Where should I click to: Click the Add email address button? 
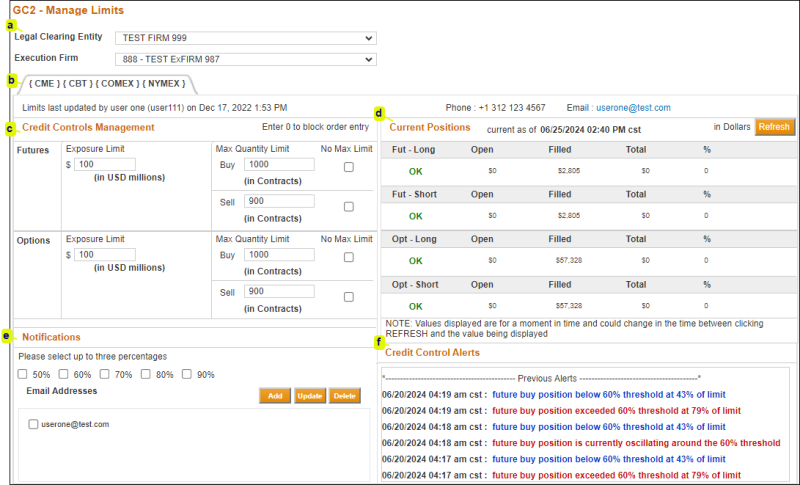pyautogui.click(x=274, y=396)
